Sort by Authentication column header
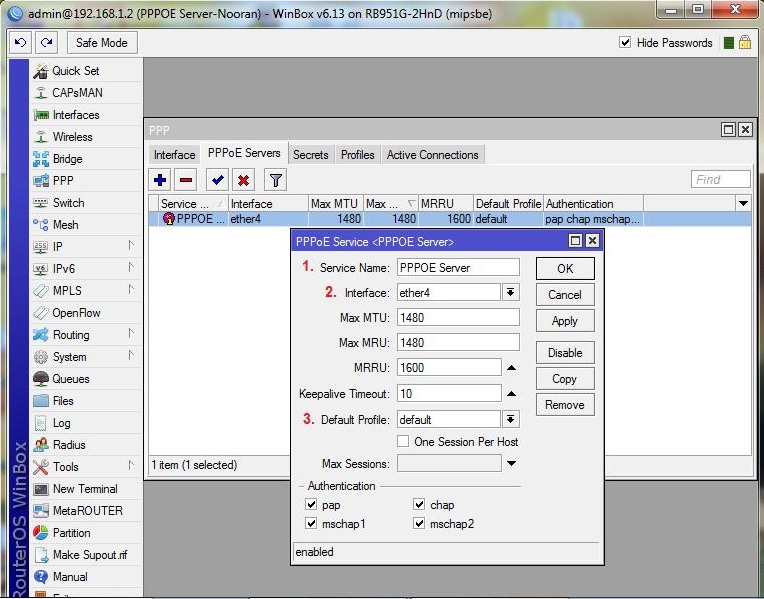 [x=593, y=203]
